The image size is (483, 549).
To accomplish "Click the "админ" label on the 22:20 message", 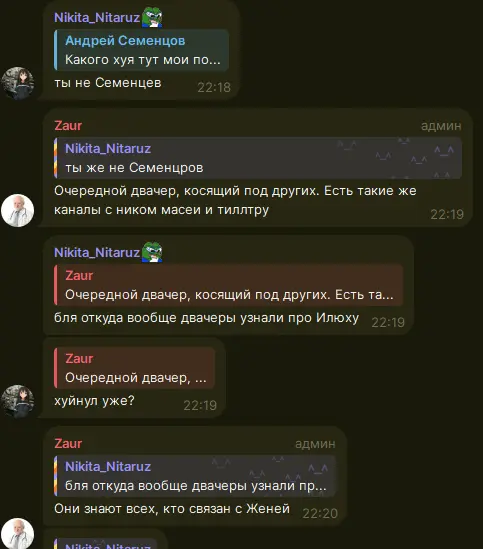I will (x=315, y=444).
